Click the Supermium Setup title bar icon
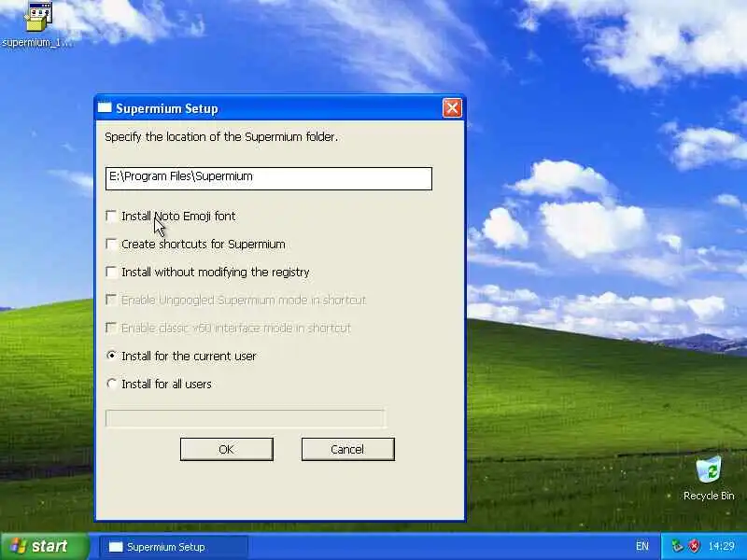 click(x=105, y=108)
